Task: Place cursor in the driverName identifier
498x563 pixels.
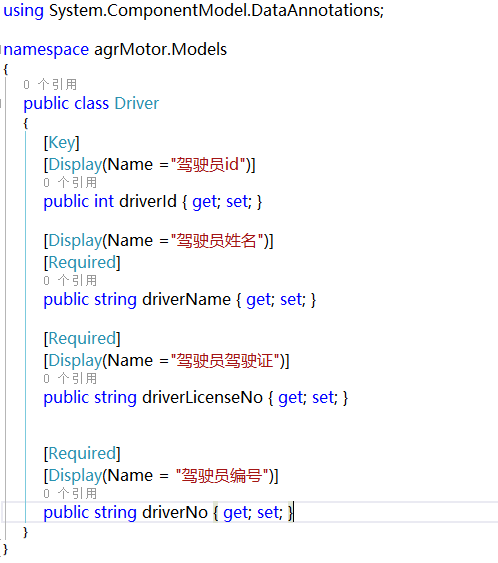Action: [x=186, y=299]
